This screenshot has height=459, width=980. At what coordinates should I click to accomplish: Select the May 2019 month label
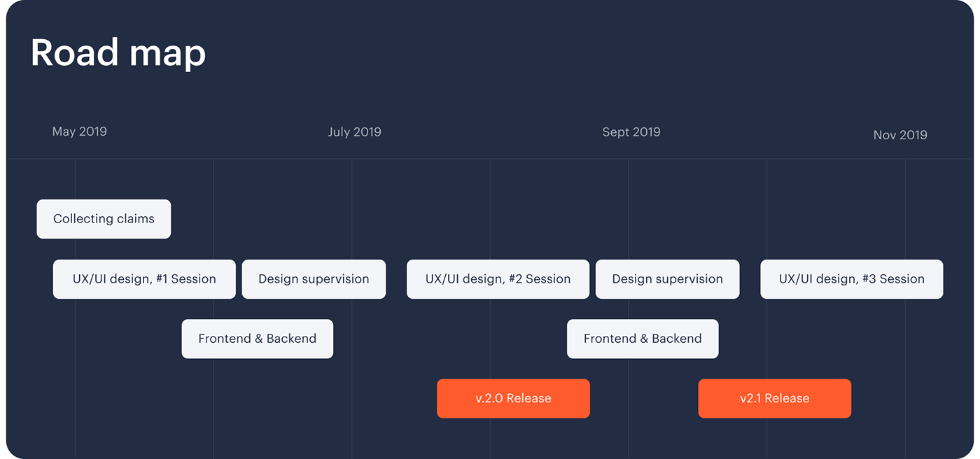click(x=79, y=132)
